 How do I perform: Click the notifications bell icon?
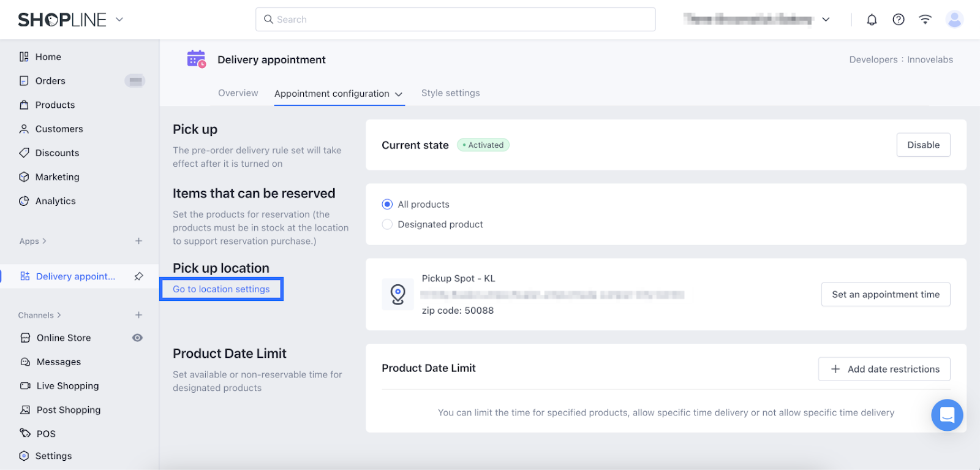[x=872, y=20]
